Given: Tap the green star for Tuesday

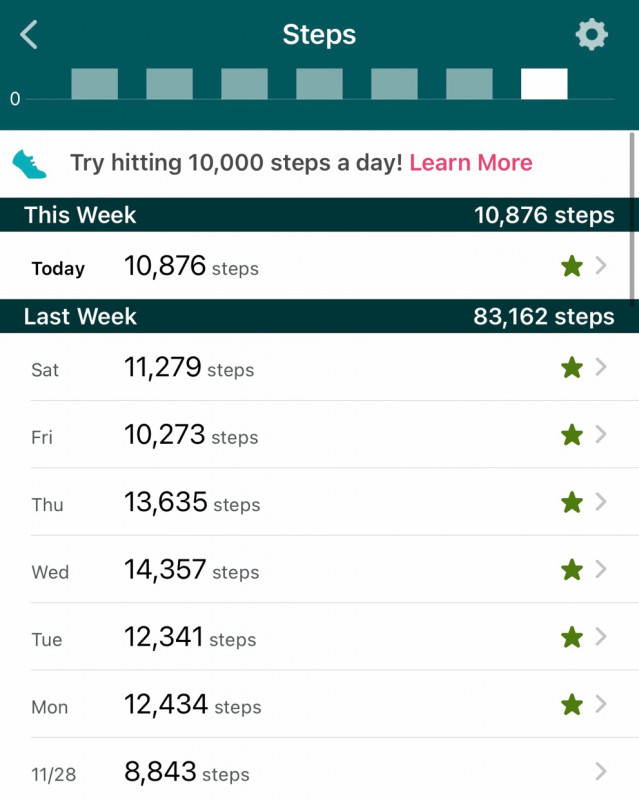Looking at the screenshot, I should tap(571, 637).
